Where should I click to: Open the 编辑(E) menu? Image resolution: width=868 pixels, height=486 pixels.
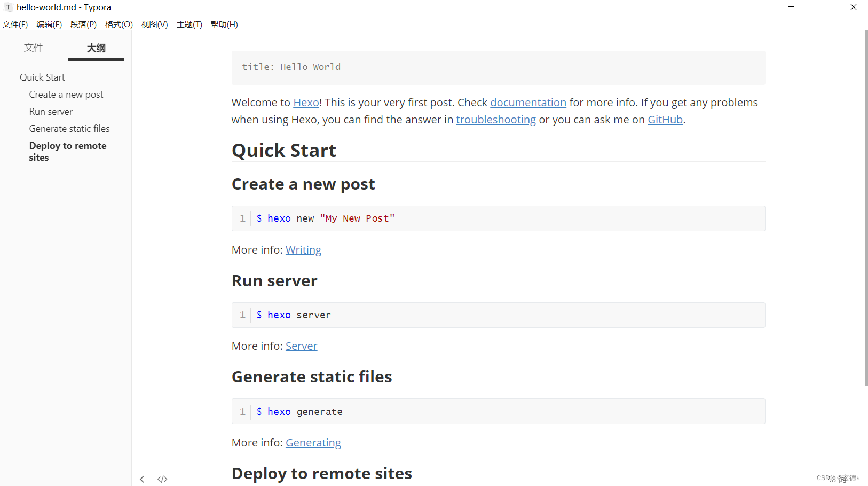(49, 25)
